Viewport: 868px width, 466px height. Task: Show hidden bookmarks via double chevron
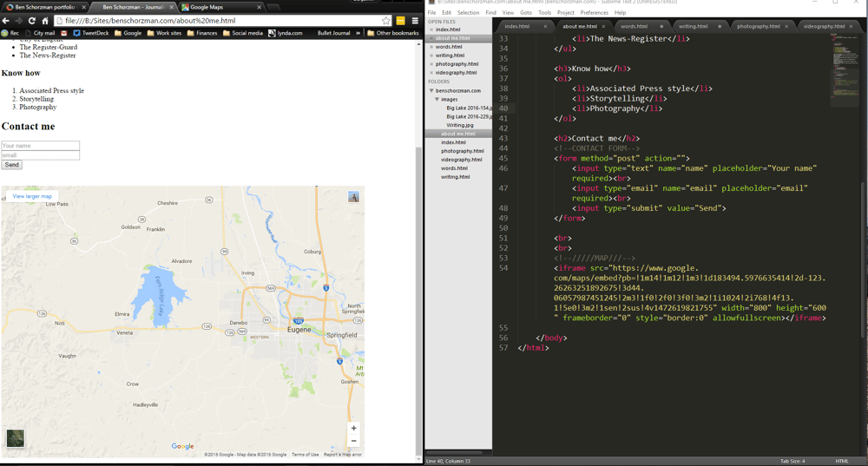click(358, 33)
